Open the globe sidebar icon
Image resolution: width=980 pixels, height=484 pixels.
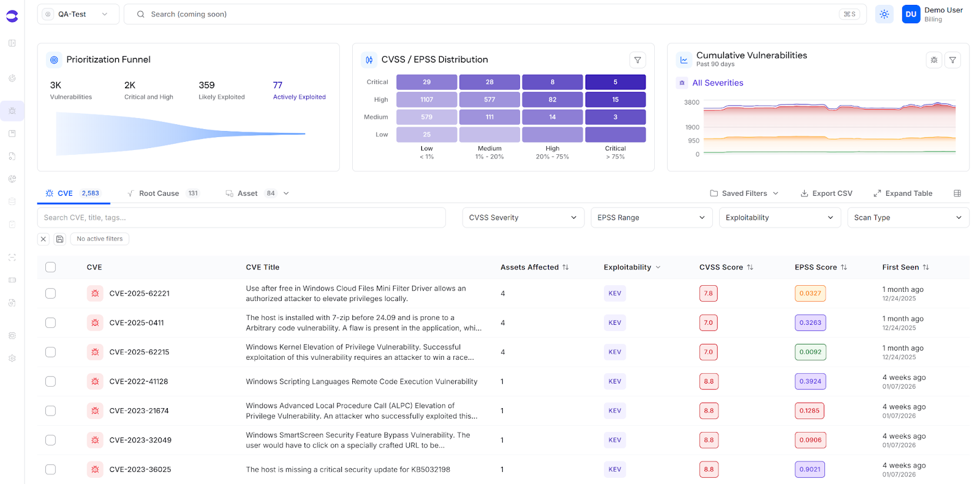click(x=12, y=179)
